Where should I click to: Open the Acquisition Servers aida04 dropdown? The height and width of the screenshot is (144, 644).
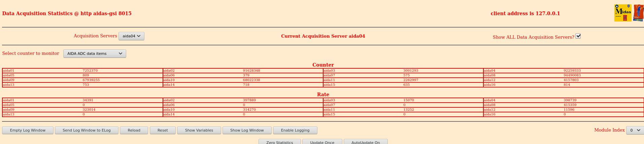coord(131,36)
